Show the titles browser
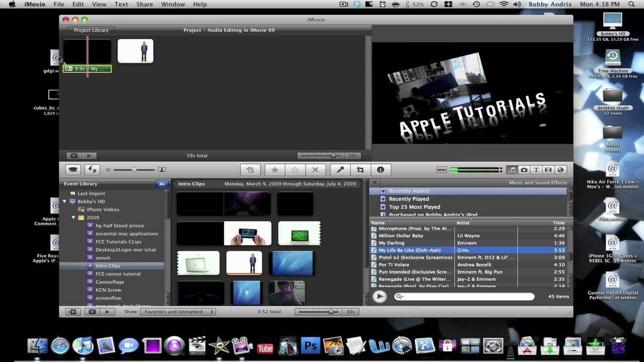 tap(536, 170)
